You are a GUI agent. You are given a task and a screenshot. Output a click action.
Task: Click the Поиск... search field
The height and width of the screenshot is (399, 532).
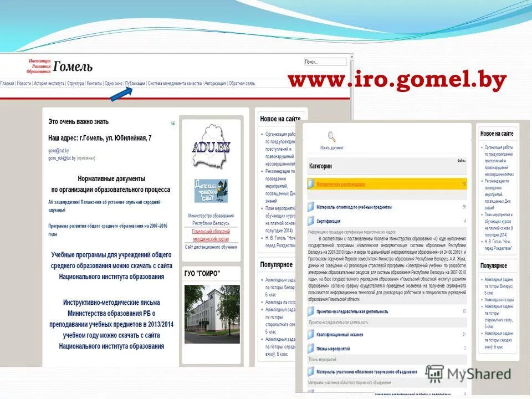[x=325, y=62]
